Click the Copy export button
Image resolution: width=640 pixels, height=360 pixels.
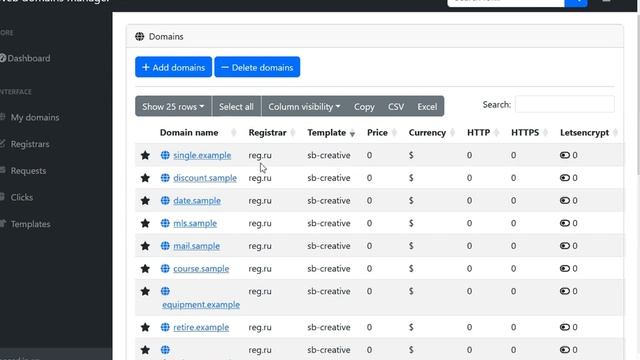(364, 107)
